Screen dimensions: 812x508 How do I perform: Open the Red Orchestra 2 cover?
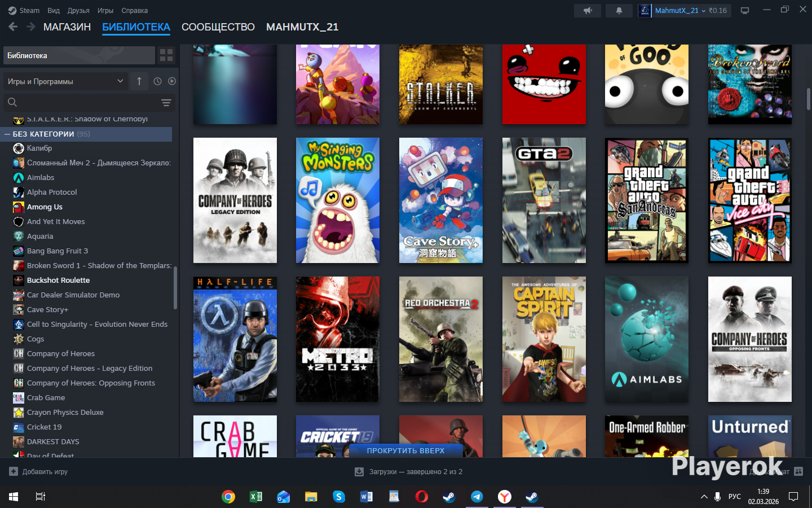point(441,339)
